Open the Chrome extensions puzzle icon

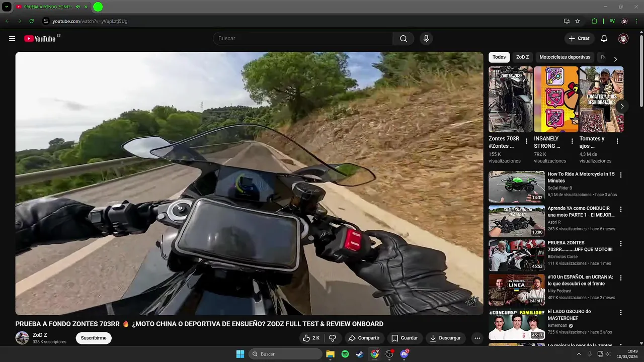pyautogui.click(x=595, y=21)
